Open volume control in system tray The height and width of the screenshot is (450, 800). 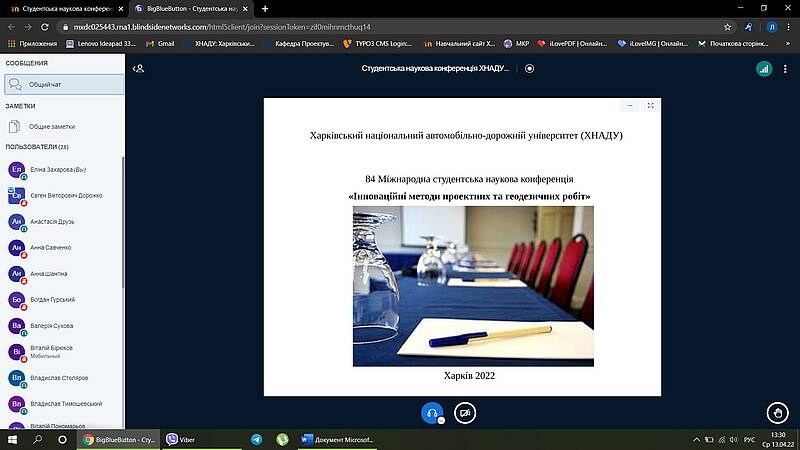tap(734, 439)
